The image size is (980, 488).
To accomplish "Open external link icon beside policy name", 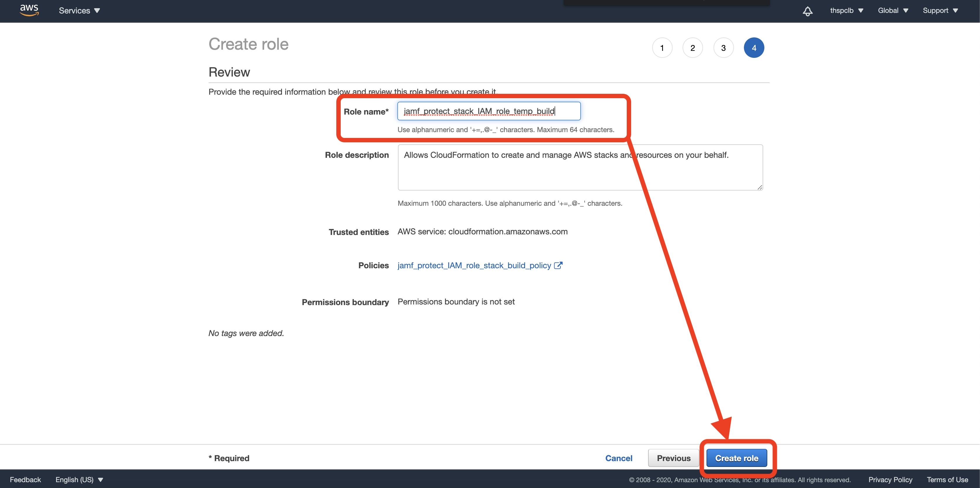I will [558, 266].
